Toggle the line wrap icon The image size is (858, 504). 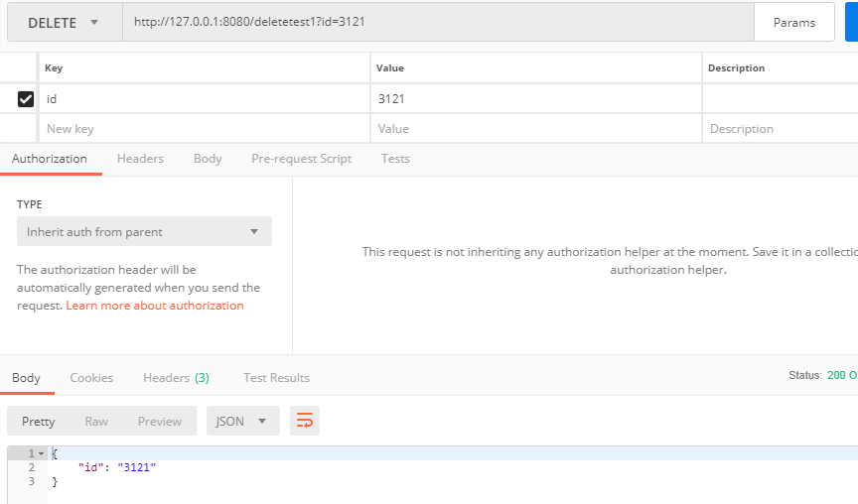click(304, 421)
